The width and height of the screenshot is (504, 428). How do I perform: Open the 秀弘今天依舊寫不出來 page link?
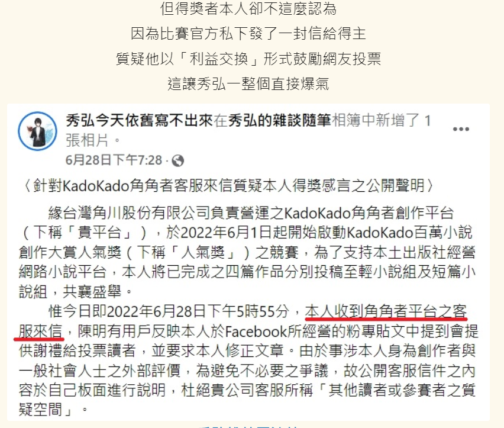pyautogui.click(x=140, y=121)
